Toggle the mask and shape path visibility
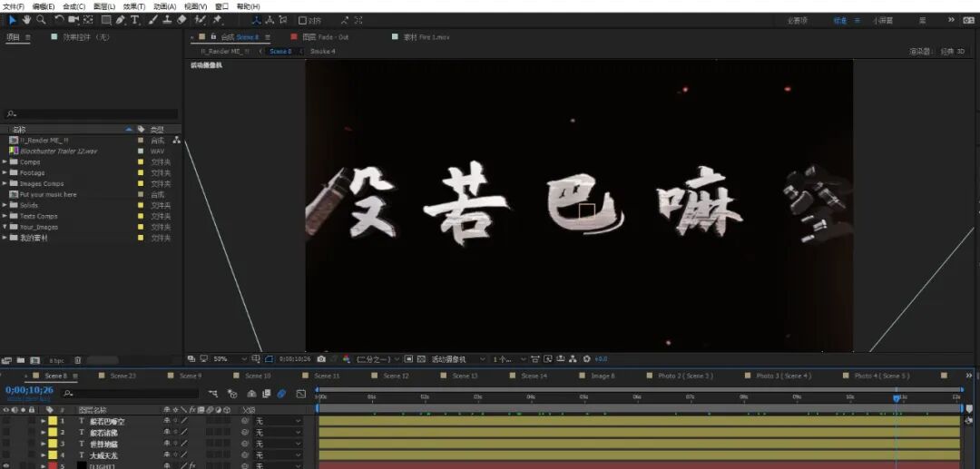The height and width of the screenshot is (469, 980). pyautogui.click(x=269, y=359)
